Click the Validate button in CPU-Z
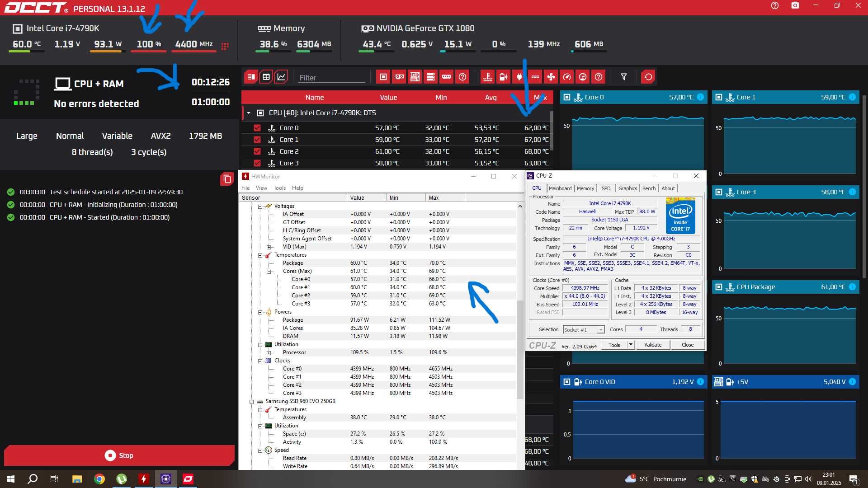The height and width of the screenshot is (488, 868). (x=652, y=345)
